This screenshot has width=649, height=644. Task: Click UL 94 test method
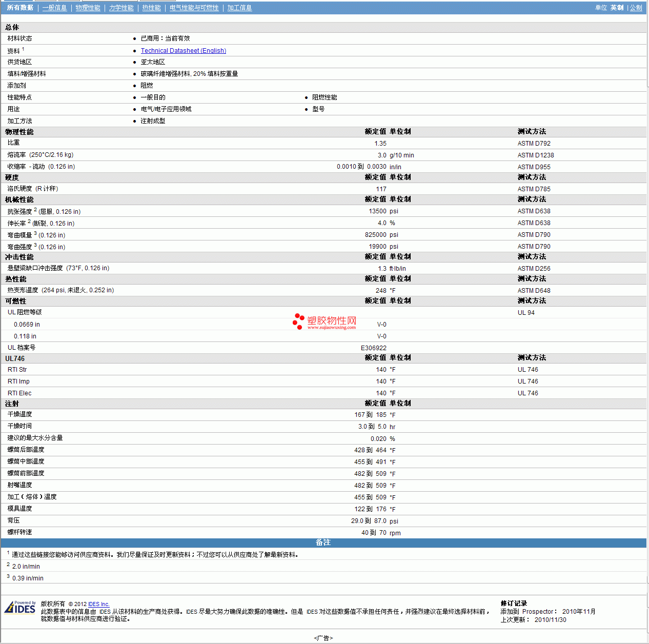click(x=526, y=313)
